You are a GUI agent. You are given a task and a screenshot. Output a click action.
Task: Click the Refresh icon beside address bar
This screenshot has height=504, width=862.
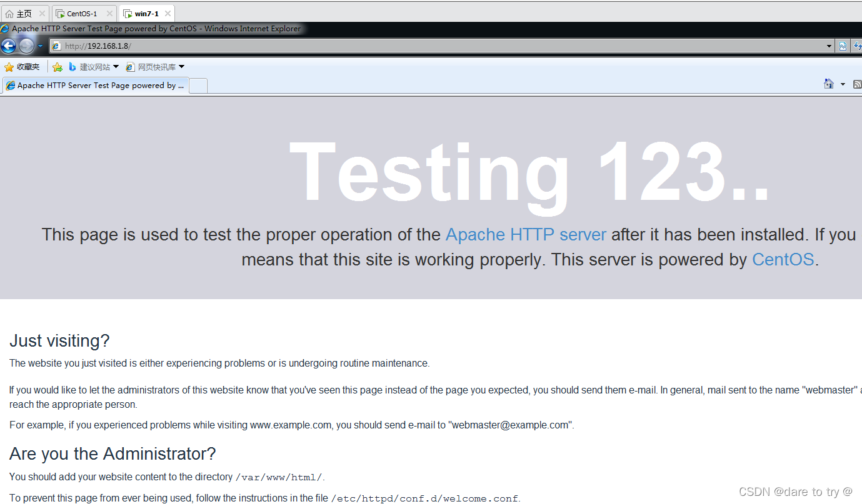(858, 46)
